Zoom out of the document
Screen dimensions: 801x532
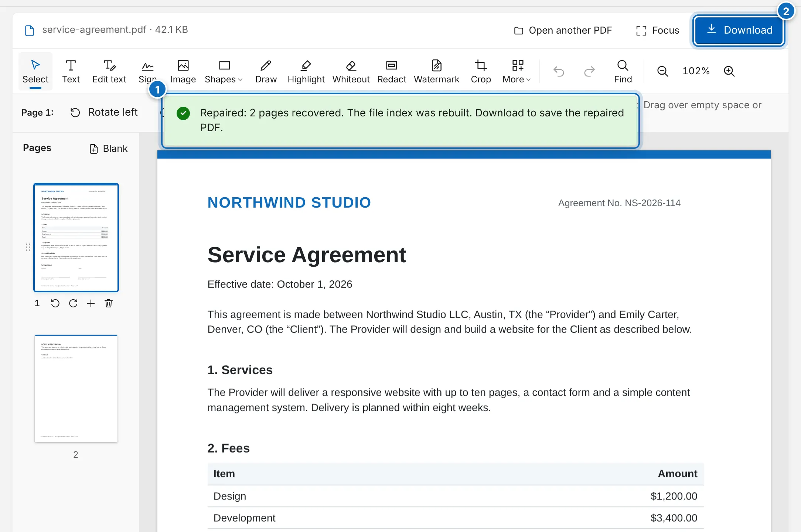[662, 71]
